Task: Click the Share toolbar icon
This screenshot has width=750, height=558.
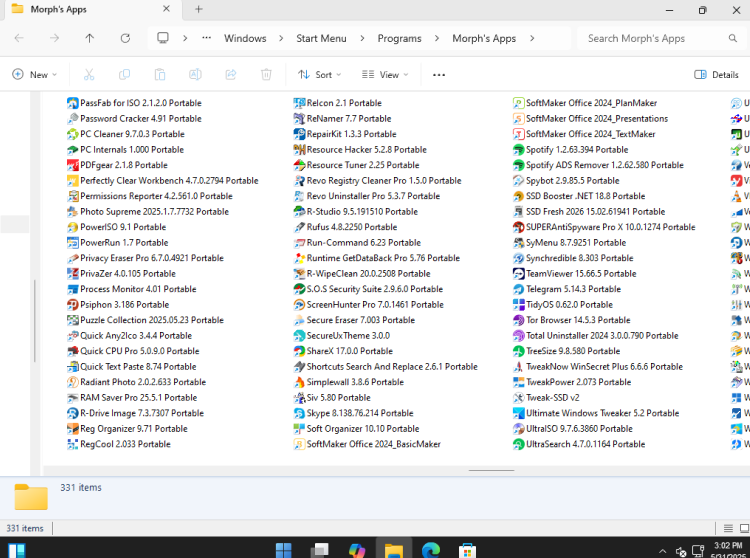Action: pos(231,75)
